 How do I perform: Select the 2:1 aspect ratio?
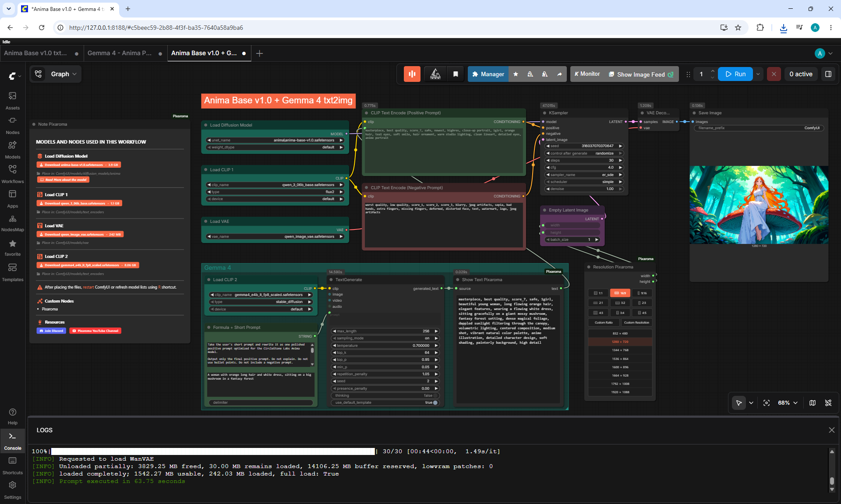[598, 303]
